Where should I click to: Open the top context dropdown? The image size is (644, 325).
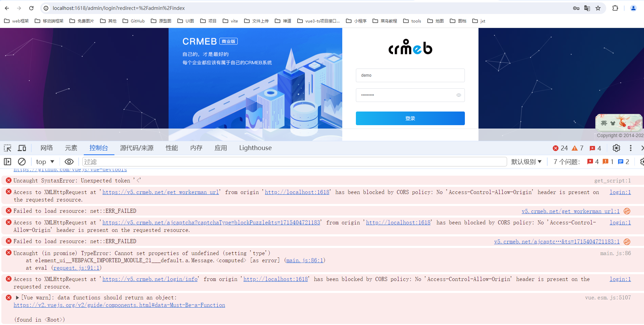(x=45, y=162)
